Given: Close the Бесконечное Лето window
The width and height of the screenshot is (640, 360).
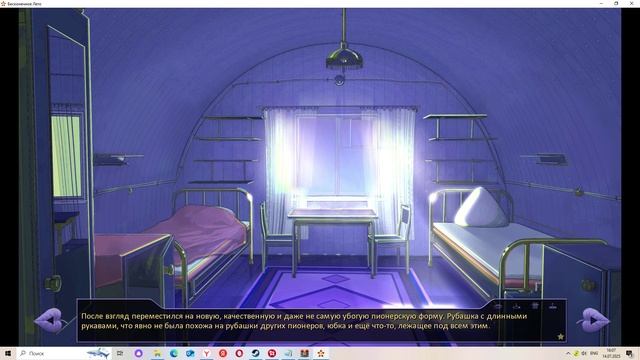Looking at the screenshot, I should (x=631, y=3).
